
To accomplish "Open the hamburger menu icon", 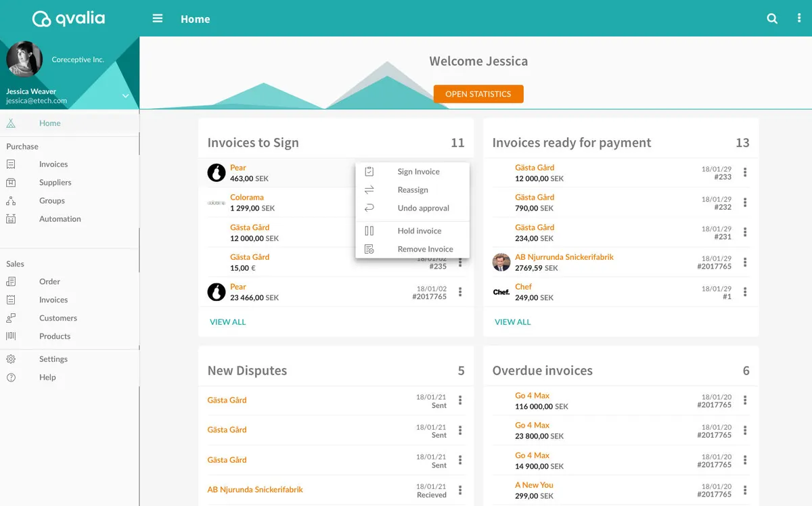I will [x=158, y=18].
